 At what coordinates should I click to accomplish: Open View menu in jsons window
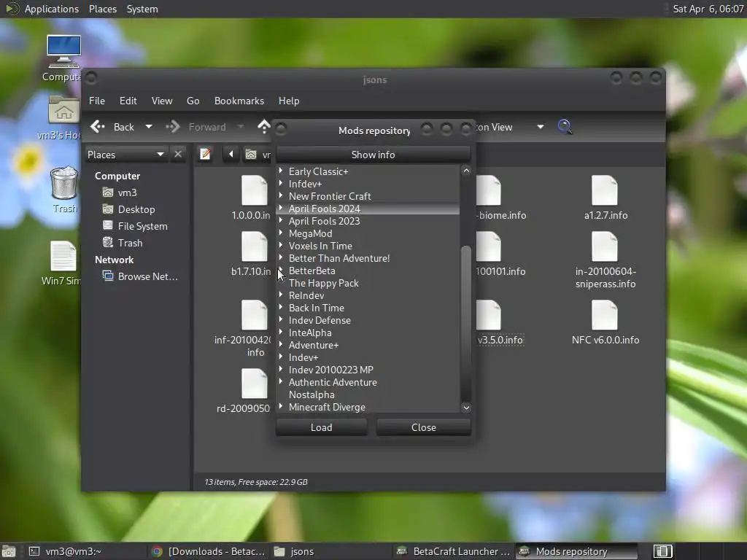(162, 101)
